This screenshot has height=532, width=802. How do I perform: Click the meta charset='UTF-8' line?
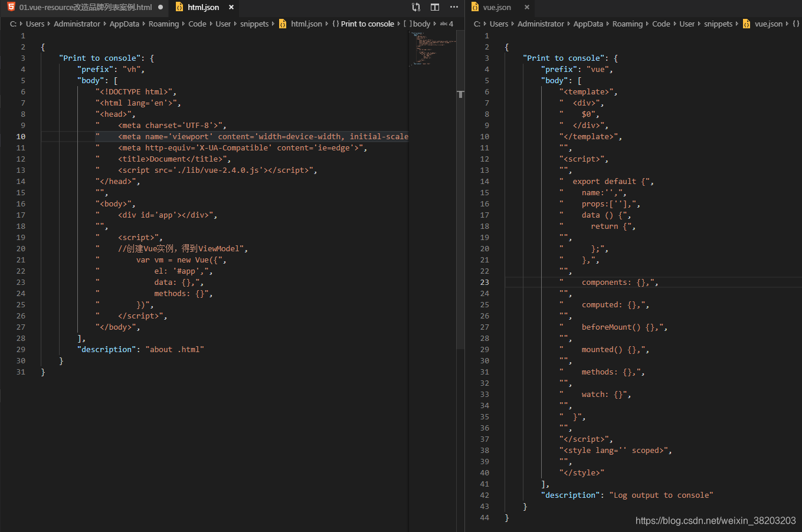(161, 125)
